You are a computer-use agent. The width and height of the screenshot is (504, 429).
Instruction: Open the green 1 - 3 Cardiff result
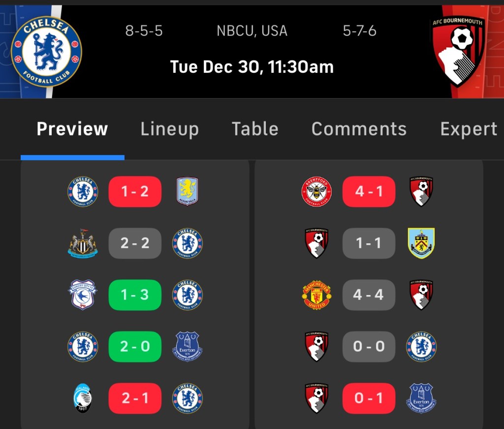coord(135,295)
